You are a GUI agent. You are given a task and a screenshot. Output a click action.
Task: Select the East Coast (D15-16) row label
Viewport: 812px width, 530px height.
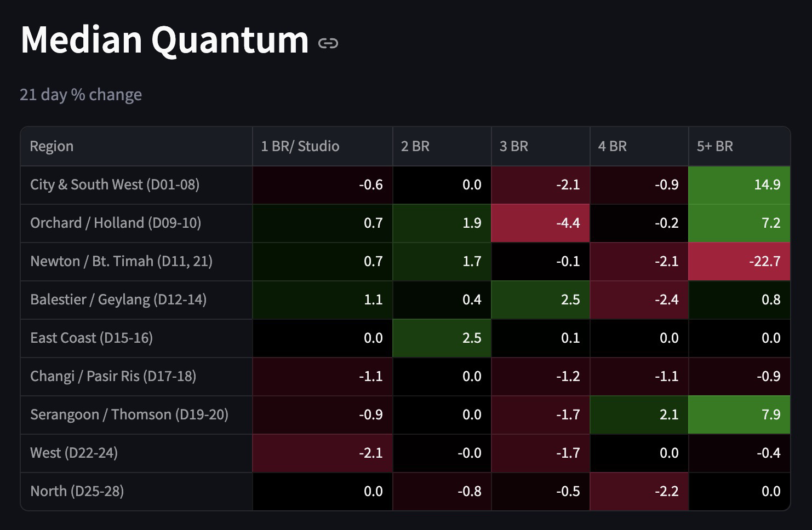(x=92, y=338)
